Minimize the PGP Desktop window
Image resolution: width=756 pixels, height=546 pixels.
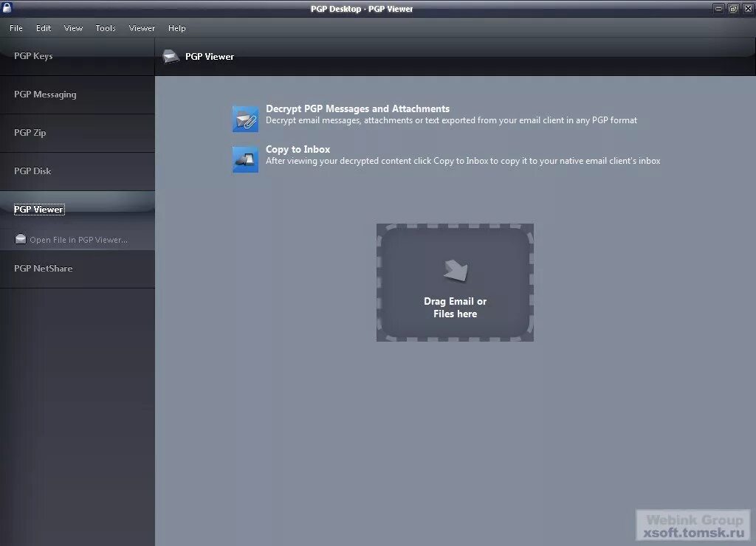tap(718, 8)
